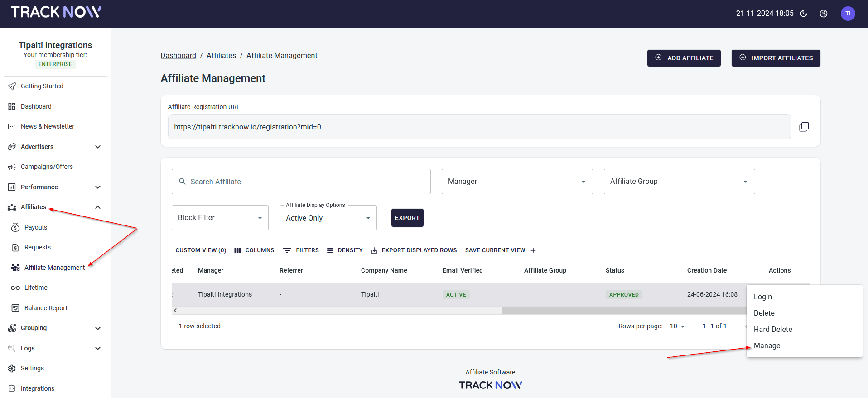Viewport: 868px width, 398px height.
Task: Open the Affiliate Group dropdown
Action: [679, 182]
